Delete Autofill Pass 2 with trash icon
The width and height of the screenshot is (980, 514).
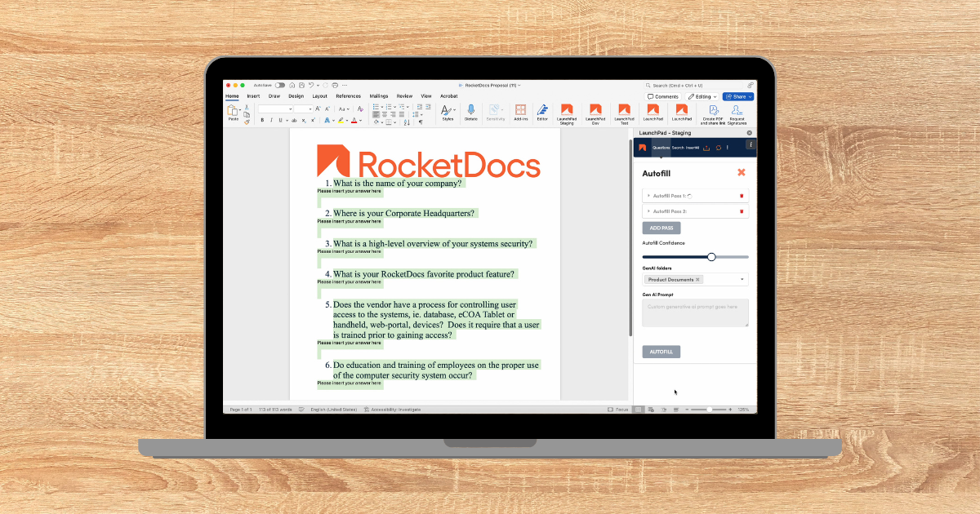(742, 211)
